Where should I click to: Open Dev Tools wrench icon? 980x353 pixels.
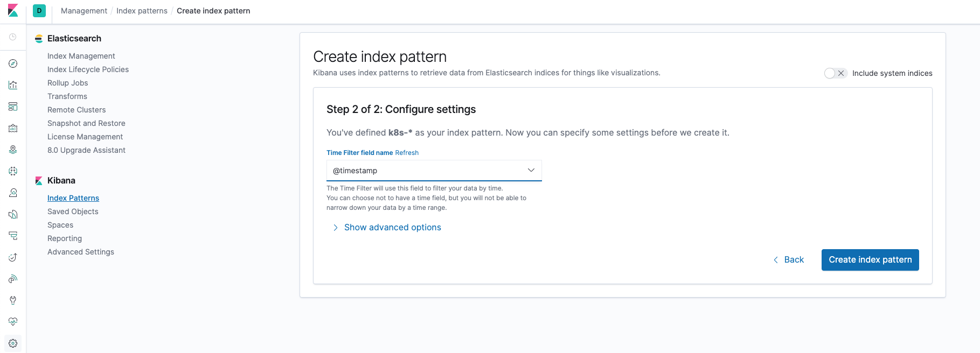[13, 300]
